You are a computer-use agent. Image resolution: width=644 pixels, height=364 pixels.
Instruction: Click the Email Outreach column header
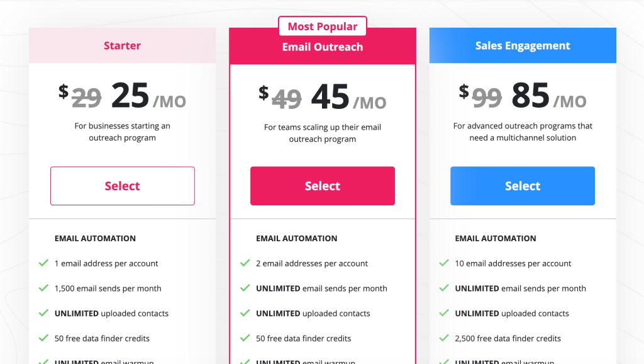pyautogui.click(x=322, y=46)
